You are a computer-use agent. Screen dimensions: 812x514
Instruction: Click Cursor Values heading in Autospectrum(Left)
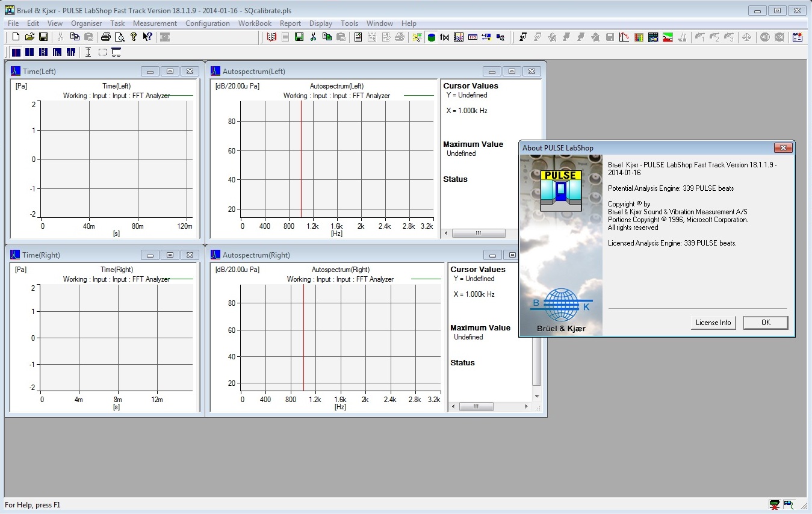coord(471,86)
